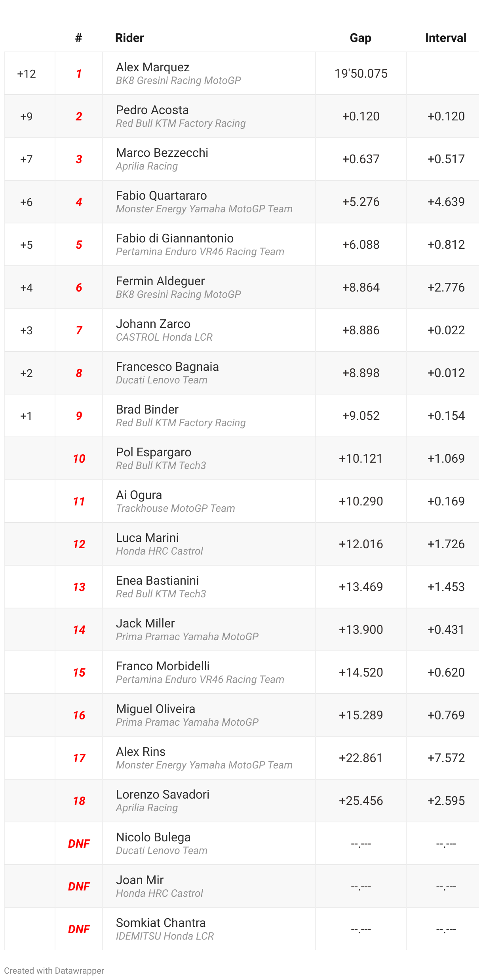Click the Gap column header
This screenshot has width=483, height=980.
[361, 38]
